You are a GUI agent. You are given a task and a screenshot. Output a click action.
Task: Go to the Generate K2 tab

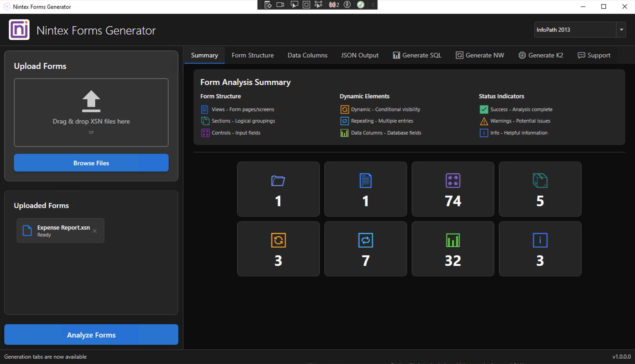click(541, 55)
